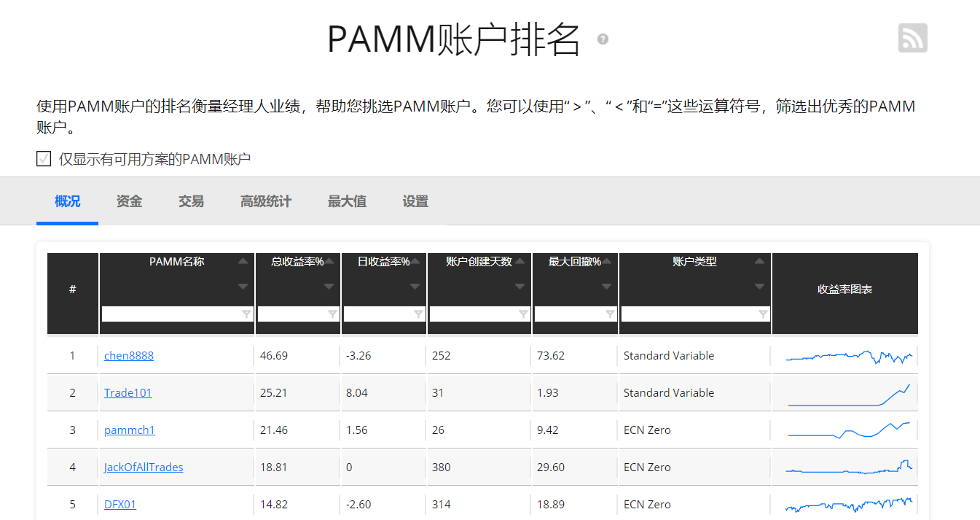Select the 最大值 tab
The image size is (980, 520).
point(347,201)
